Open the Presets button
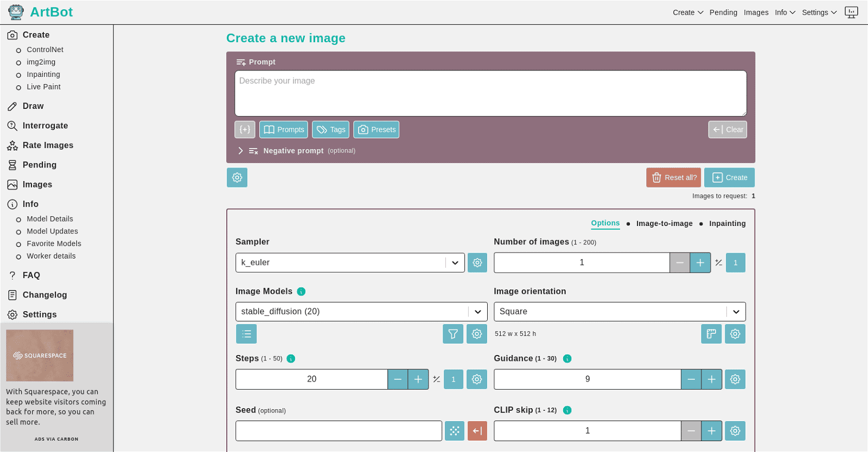The width and height of the screenshot is (868, 452). [376, 130]
